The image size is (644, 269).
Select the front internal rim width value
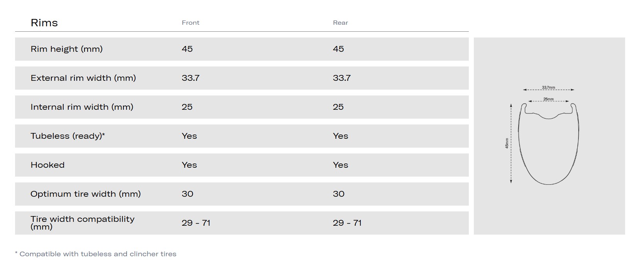(187, 107)
